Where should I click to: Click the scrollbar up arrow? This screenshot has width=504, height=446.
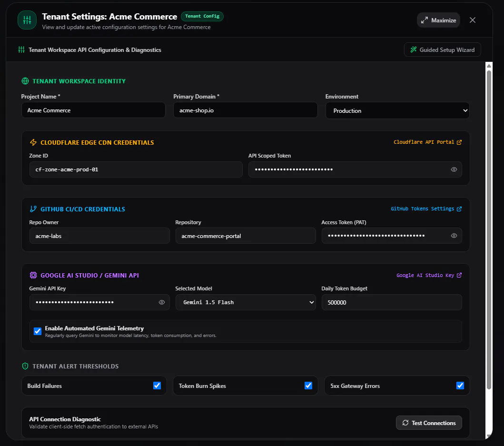coord(489,66)
